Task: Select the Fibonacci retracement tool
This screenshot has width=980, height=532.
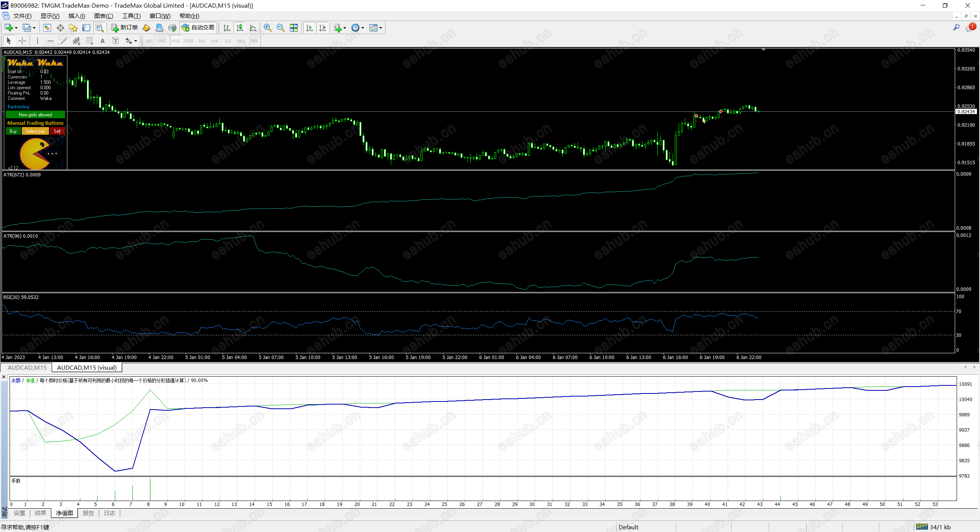Action: pyautogui.click(x=90, y=41)
